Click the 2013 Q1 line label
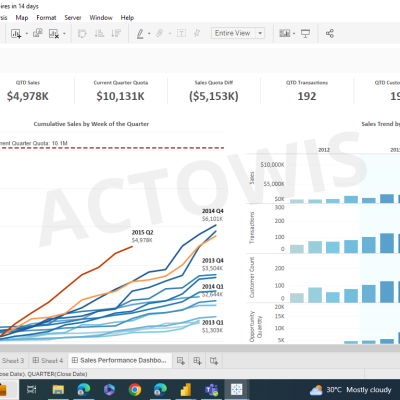The image size is (400, 400). pyautogui.click(x=213, y=323)
